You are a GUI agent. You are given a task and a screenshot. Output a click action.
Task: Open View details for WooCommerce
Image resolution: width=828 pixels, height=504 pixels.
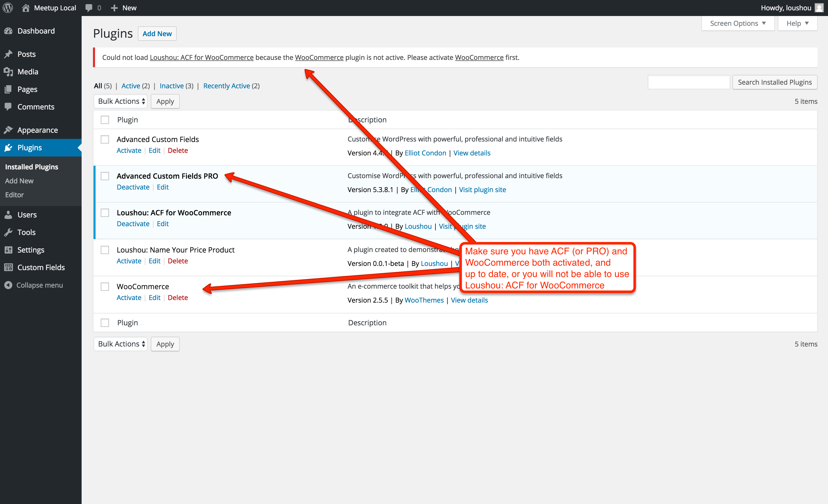click(469, 300)
